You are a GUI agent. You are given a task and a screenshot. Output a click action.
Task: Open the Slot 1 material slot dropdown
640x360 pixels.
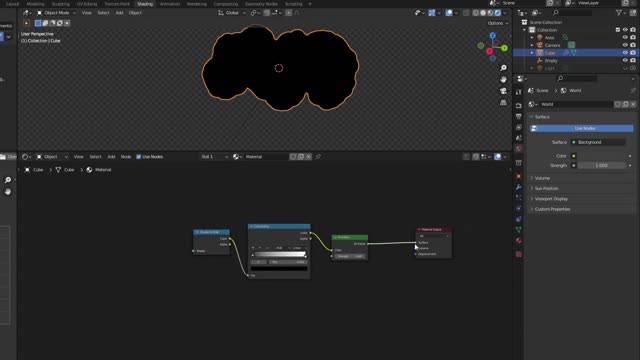point(214,157)
